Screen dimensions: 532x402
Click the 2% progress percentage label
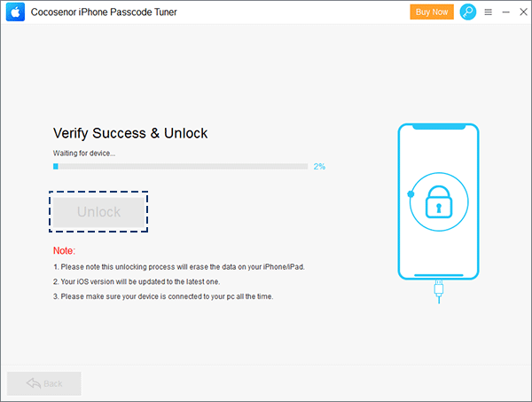click(x=319, y=166)
